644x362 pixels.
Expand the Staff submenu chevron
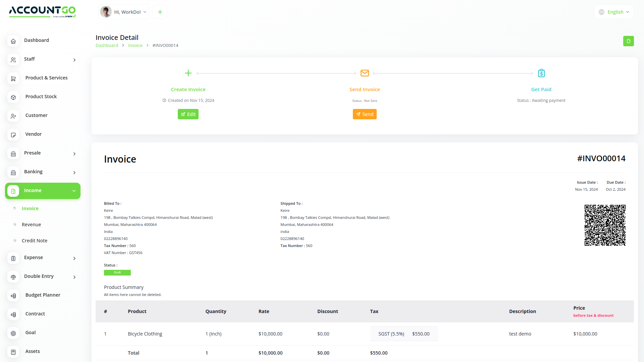pyautogui.click(x=74, y=60)
